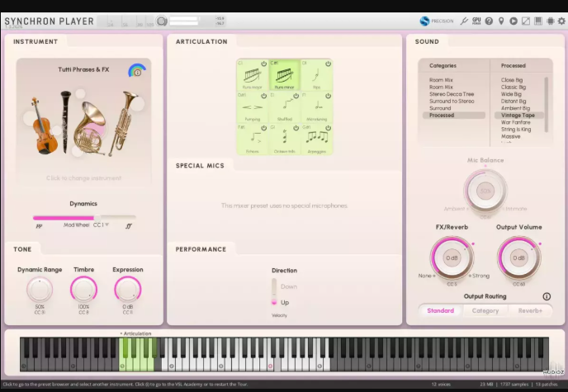The height and width of the screenshot is (392, 568).
Task: Select the Surround to Stereo category
Action: click(x=452, y=101)
